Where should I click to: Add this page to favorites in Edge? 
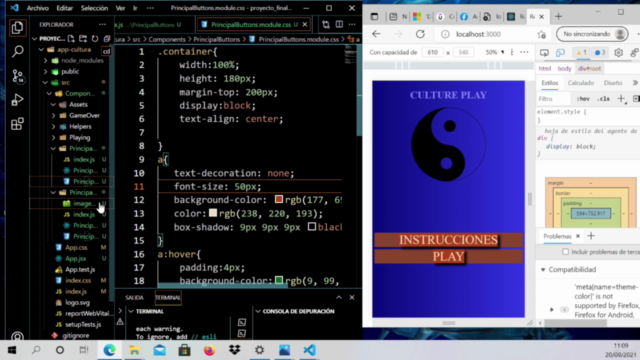(x=542, y=34)
